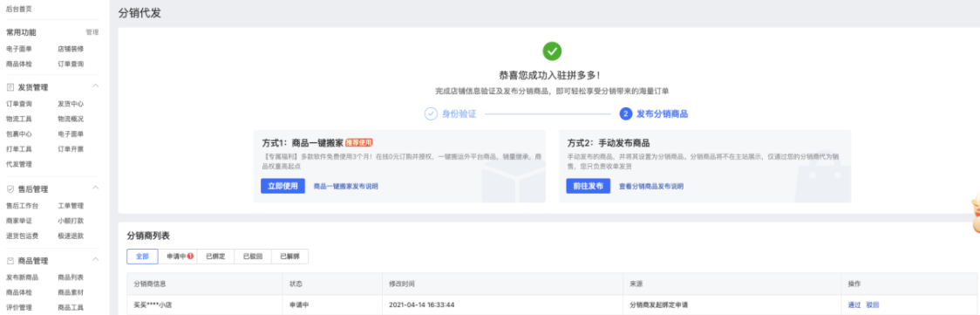The image size is (980, 315).
Task: Open 售后工作台 in the sidebar
Action: [22, 206]
